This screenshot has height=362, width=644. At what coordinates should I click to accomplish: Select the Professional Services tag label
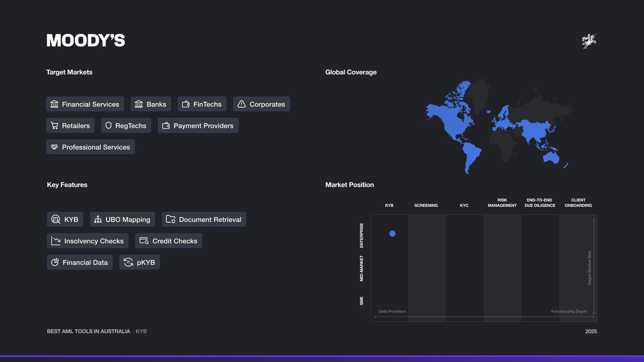click(96, 147)
